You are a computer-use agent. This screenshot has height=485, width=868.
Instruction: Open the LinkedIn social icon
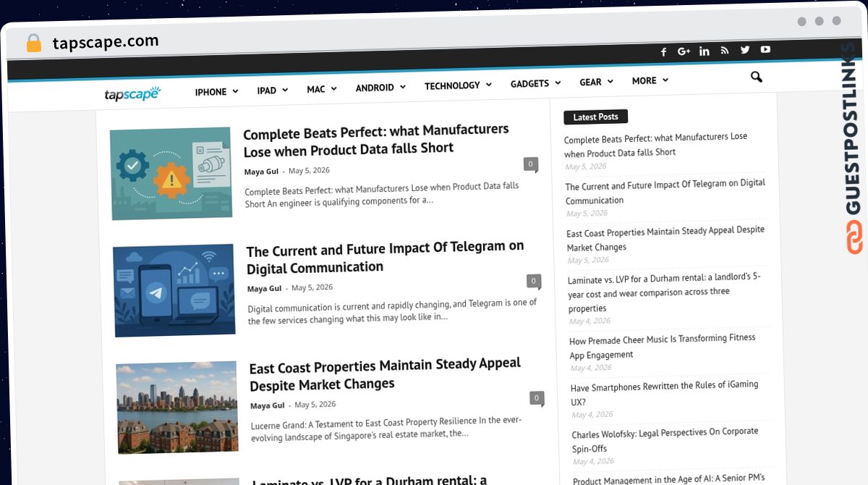pyautogui.click(x=704, y=51)
